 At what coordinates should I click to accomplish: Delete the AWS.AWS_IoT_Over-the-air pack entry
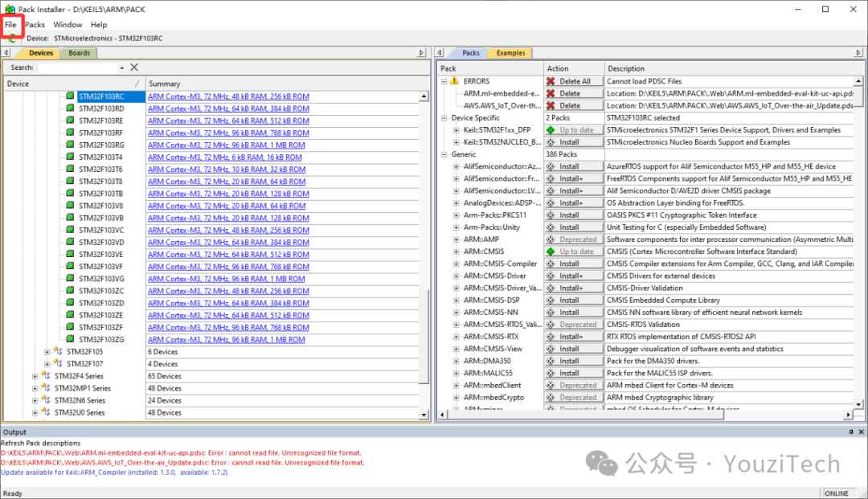[x=574, y=105]
